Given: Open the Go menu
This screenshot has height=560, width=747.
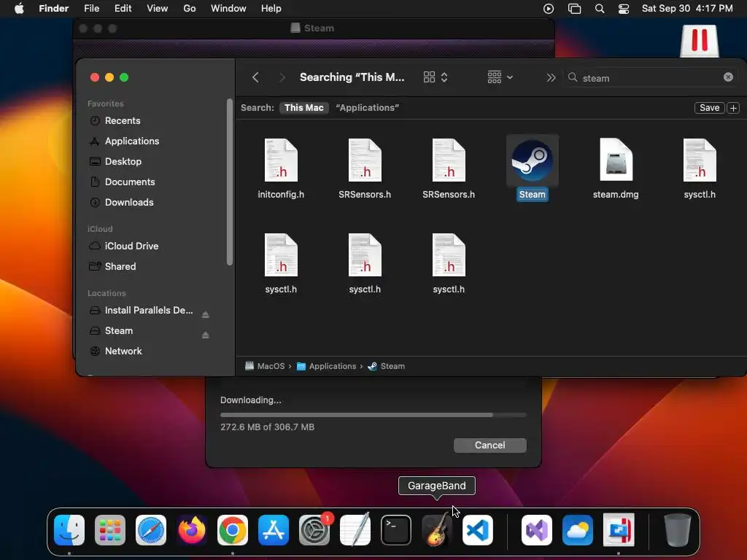Looking at the screenshot, I should click(190, 9).
